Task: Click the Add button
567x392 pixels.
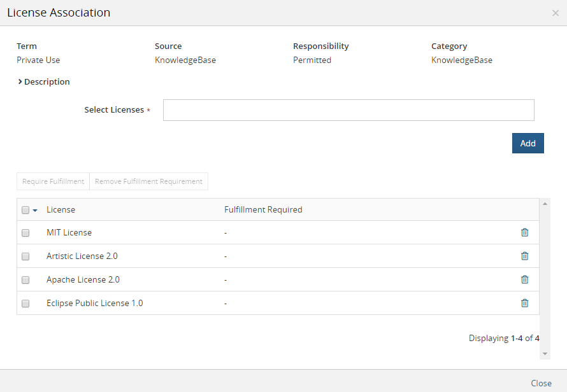Action: click(x=528, y=143)
